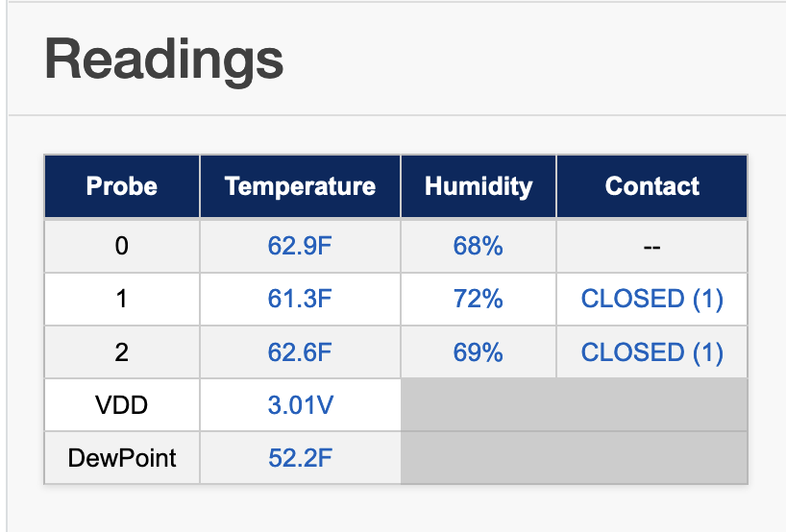Open the VDD 3.01V voltage reading
Viewport: 786px width, 532px height.
(x=300, y=405)
